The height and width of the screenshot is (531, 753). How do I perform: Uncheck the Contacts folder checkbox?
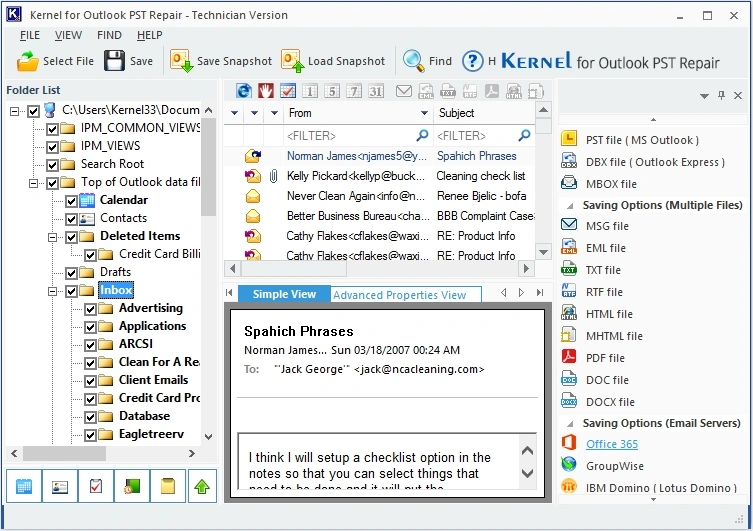tap(72, 219)
